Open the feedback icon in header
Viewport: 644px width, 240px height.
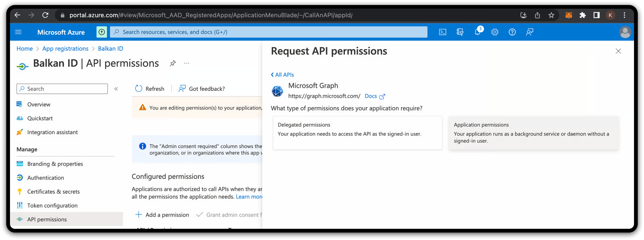[529, 32]
